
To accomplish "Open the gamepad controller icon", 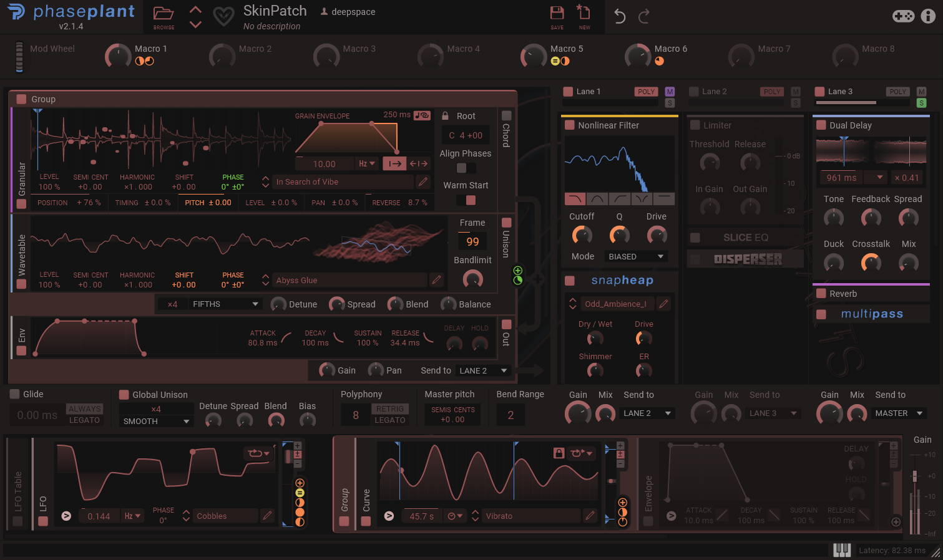I will click(903, 16).
